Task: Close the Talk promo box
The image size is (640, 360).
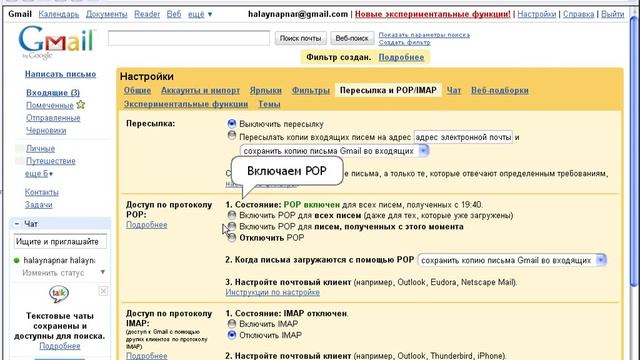Action: 103,291
